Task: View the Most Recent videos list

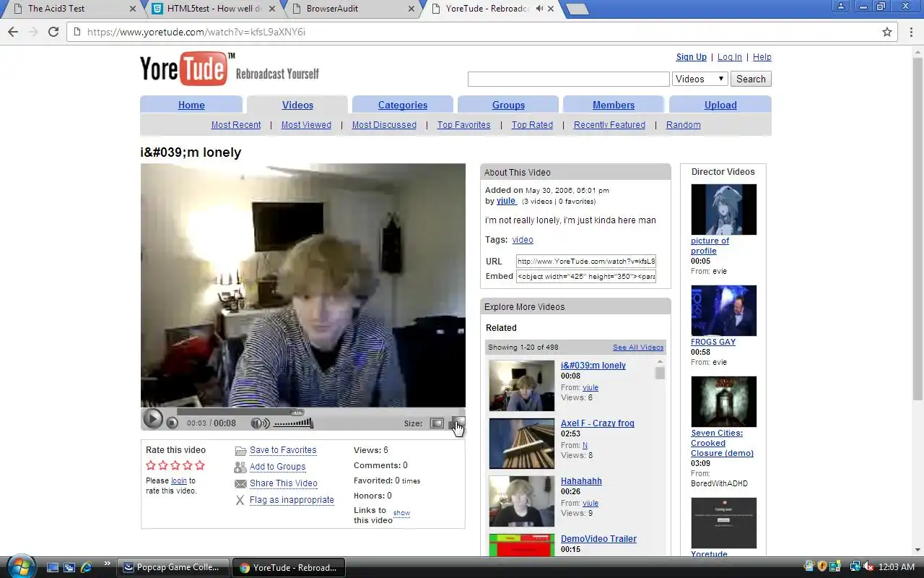Action: coord(236,125)
